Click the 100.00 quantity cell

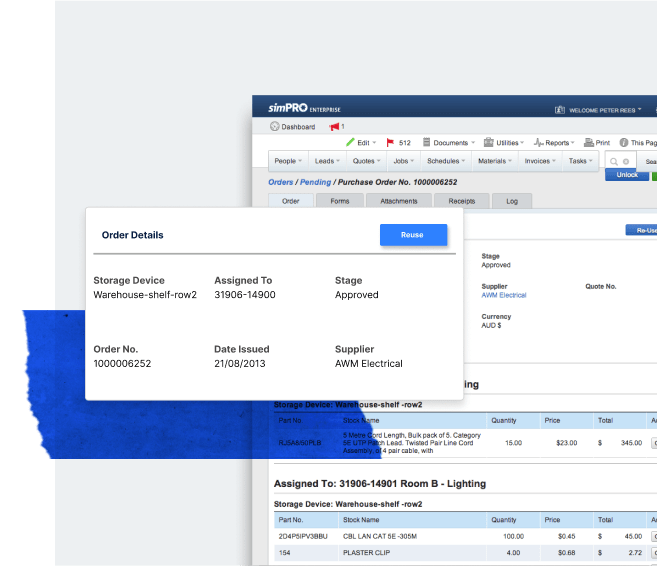[x=513, y=537]
